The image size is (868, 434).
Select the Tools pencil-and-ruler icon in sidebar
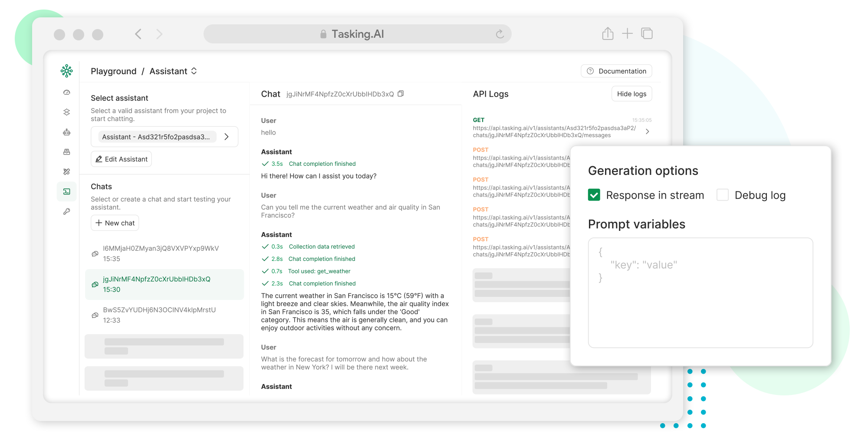tap(66, 171)
